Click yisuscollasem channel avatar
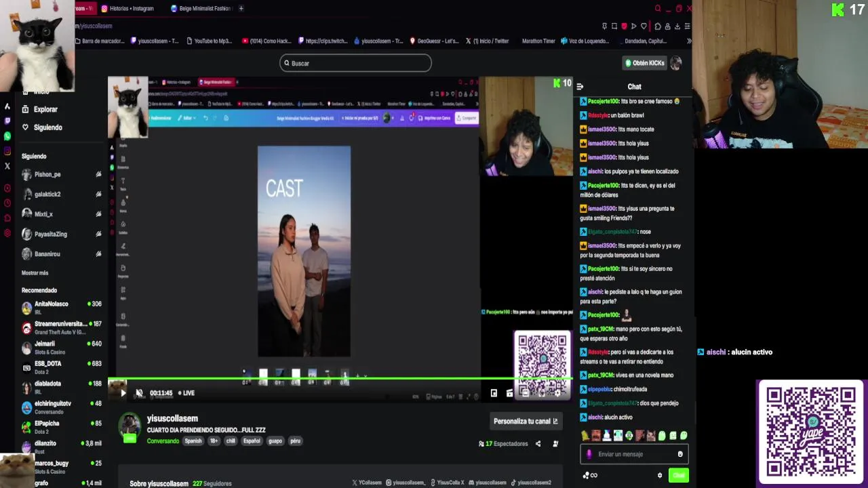Image resolution: width=868 pixels, height=488 pixels. [130, 427]
